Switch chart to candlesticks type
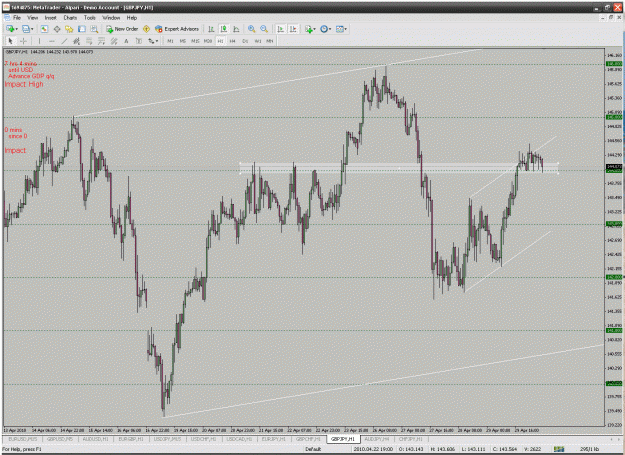 point(224,29)
